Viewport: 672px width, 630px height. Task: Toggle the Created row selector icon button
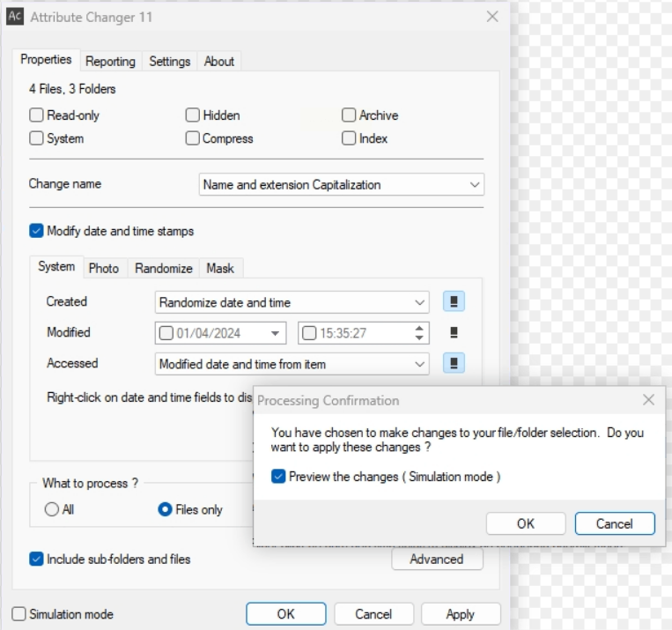[x=454, y=301]
